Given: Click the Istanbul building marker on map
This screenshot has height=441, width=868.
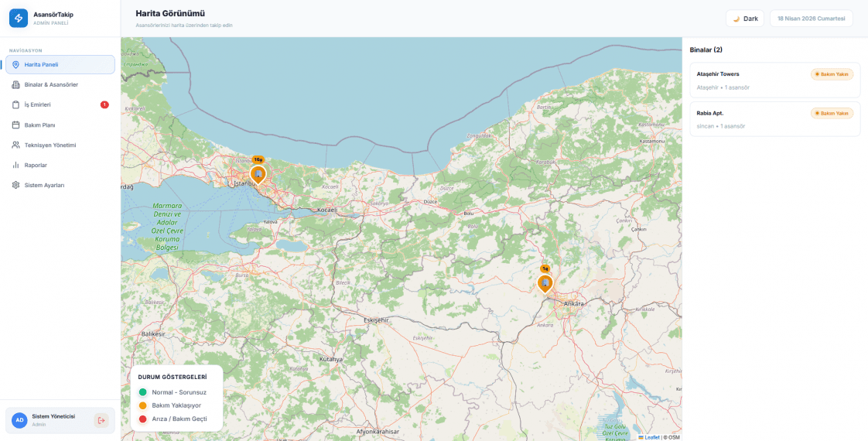Looking at the screenshot, I should click(x=258, y=175).
